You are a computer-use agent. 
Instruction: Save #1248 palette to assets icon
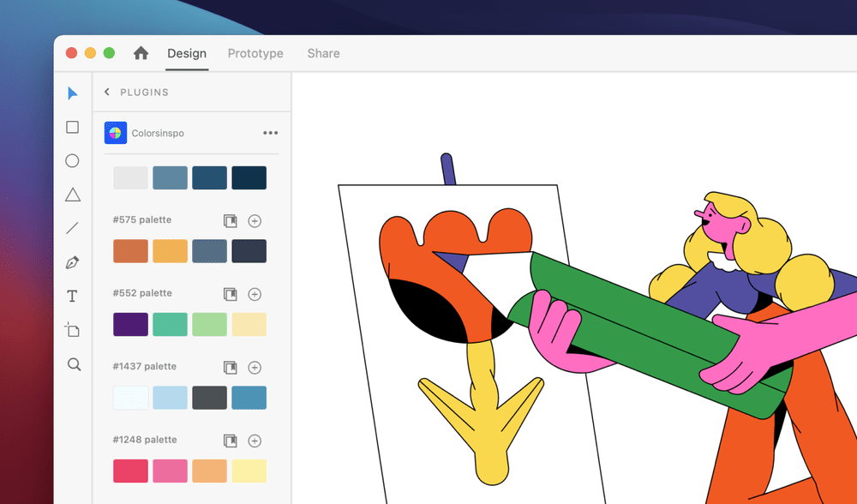230,441
